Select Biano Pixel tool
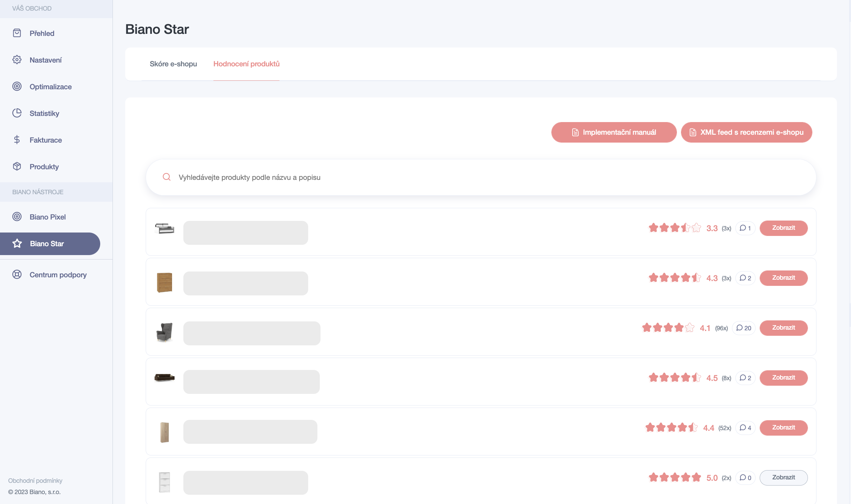The image size is (851, 504). 48,217
